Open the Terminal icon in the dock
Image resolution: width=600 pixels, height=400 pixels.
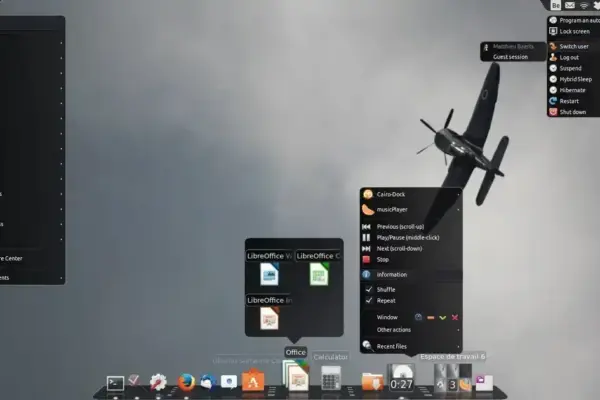tap(115, 383)
